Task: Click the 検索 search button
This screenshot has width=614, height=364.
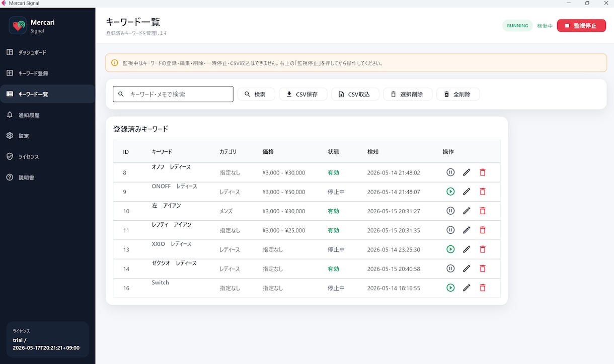Action: 256,94
